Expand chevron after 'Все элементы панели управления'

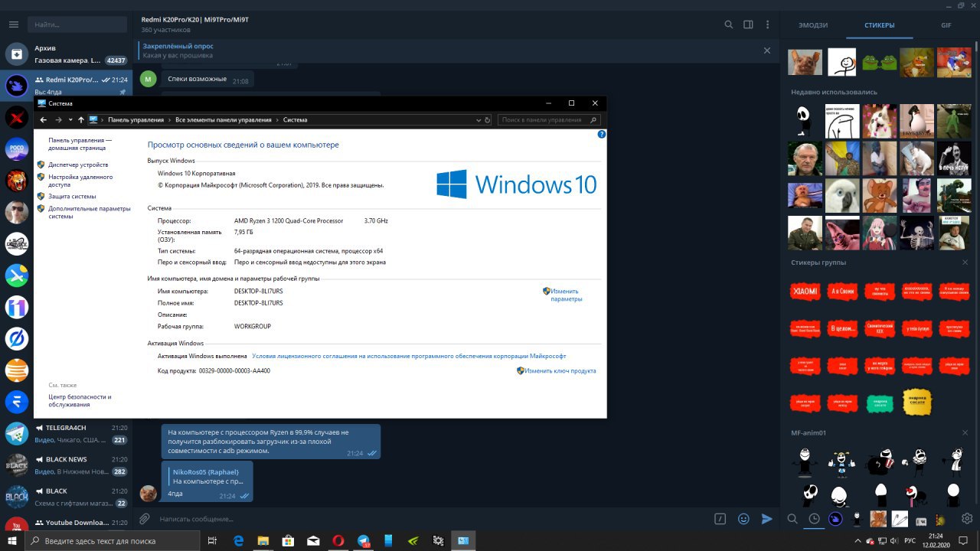coord(277,120)
